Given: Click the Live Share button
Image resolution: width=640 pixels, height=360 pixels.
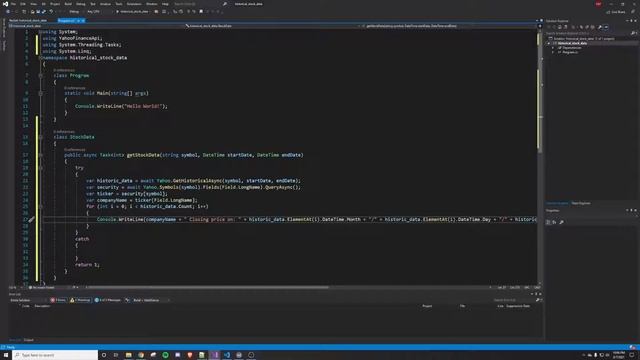Looking at the screenshot, I should pos(616,12).
